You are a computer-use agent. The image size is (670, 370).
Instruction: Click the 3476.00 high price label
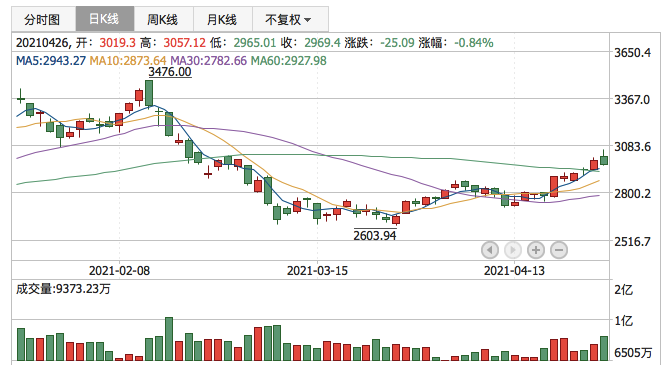pyautogui.click(x=170, y=72)
